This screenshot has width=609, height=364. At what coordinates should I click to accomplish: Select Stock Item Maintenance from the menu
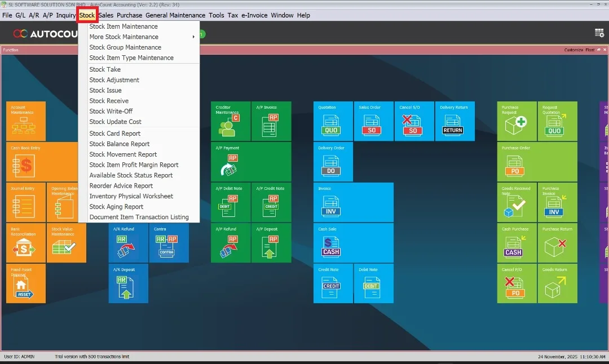(123, 26)
